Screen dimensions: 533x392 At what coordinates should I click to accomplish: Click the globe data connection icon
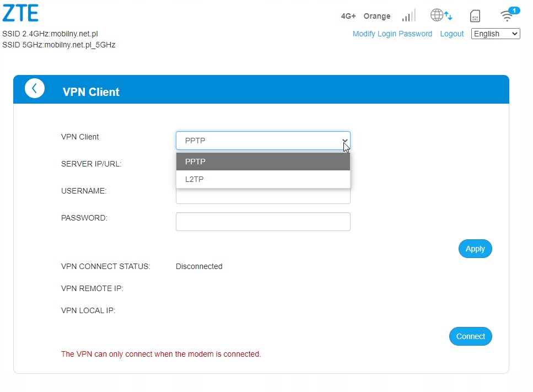(x=441, y=15)
